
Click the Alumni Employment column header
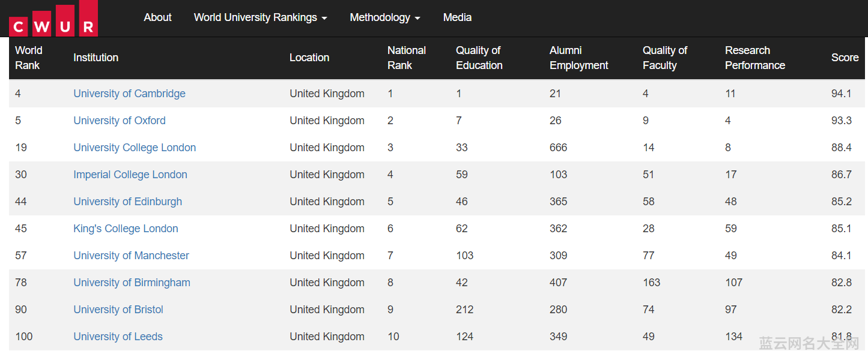tap(579, 58)
